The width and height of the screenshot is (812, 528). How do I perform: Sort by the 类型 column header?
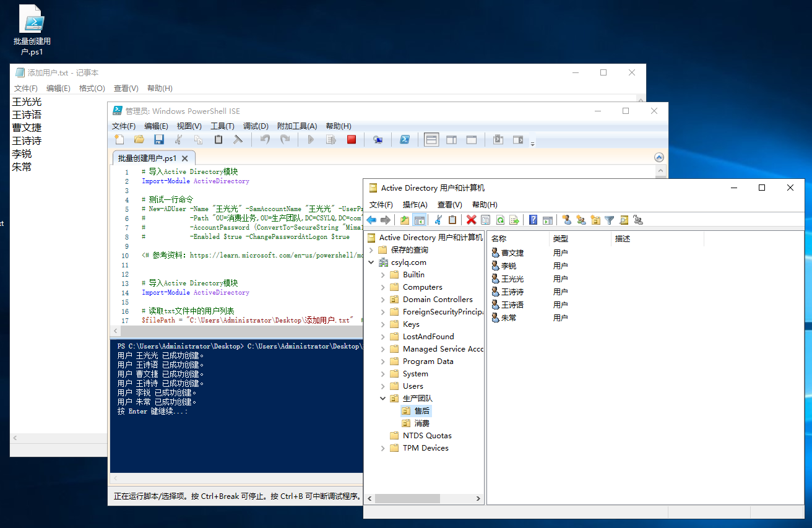click(580, 238)
